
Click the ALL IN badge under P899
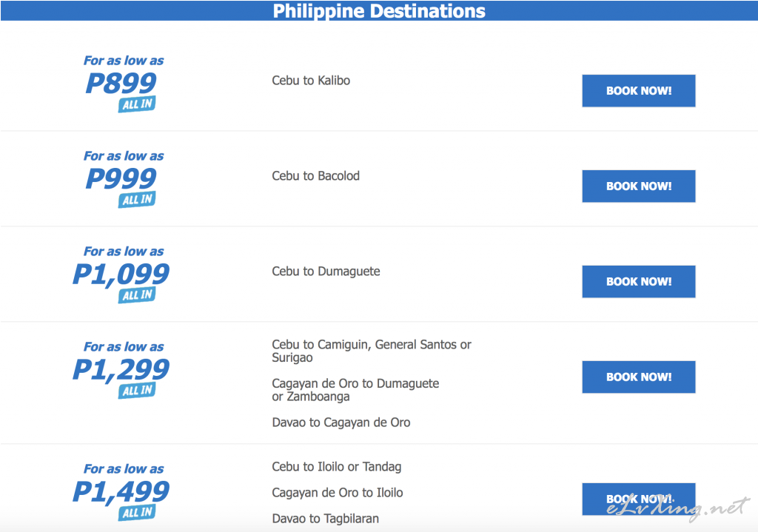coord(137,104)
